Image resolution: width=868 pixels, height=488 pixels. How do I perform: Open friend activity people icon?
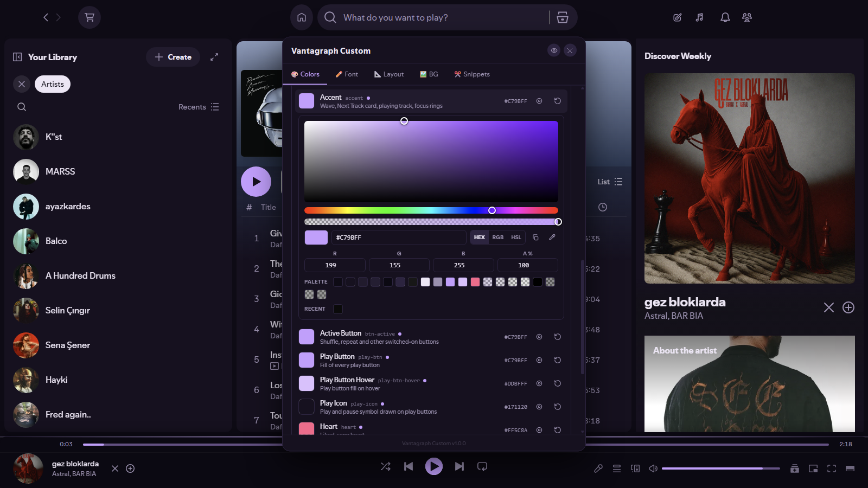coord(747,17)
